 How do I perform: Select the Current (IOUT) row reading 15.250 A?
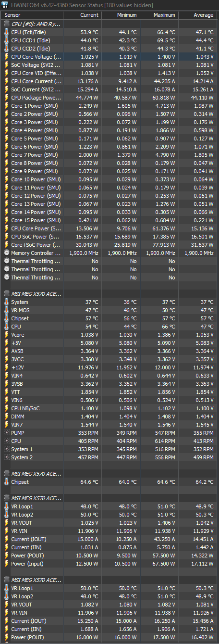tap(109, 621)
